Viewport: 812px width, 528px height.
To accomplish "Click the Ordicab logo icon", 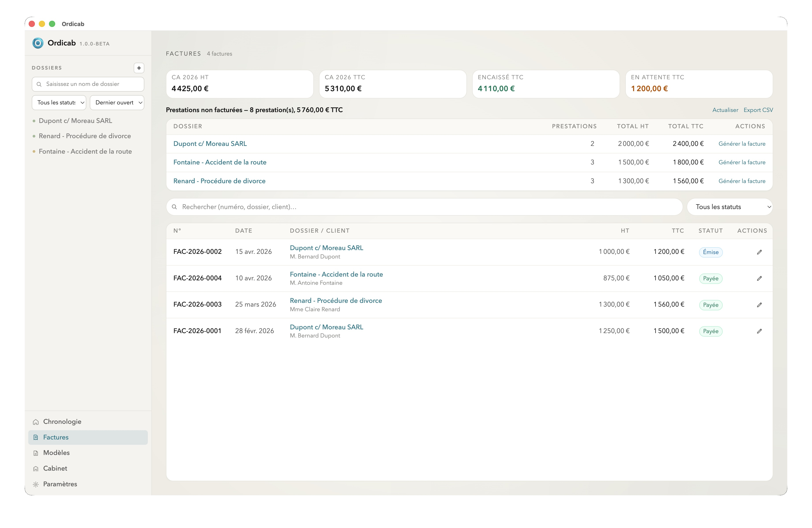I will 38,43.
